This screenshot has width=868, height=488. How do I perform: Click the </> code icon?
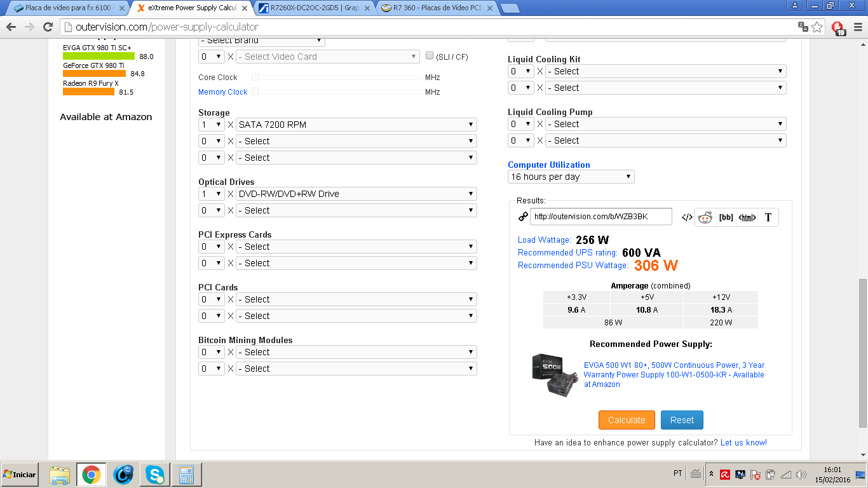pyautogui.click(x=687, y=217)
